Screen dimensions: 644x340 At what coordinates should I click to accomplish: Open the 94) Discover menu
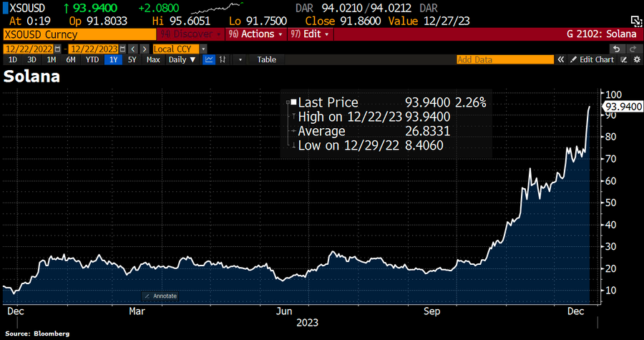190,34
